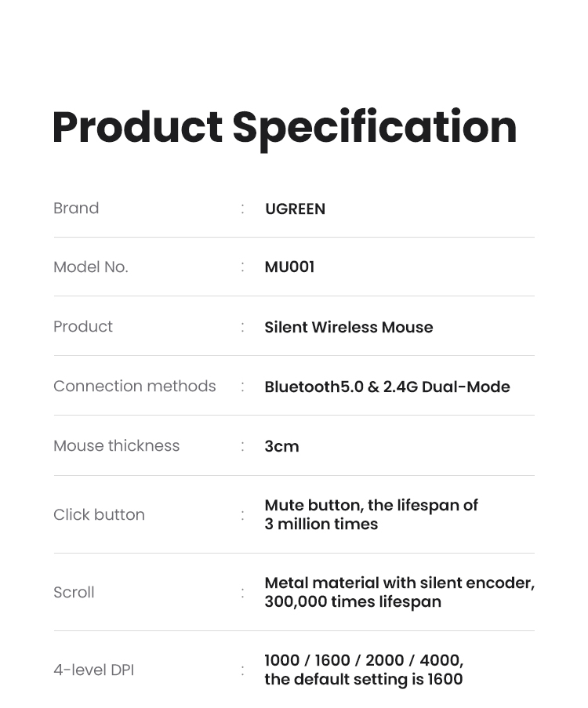Select the UGREEN brand value

(x=295, y=209)
